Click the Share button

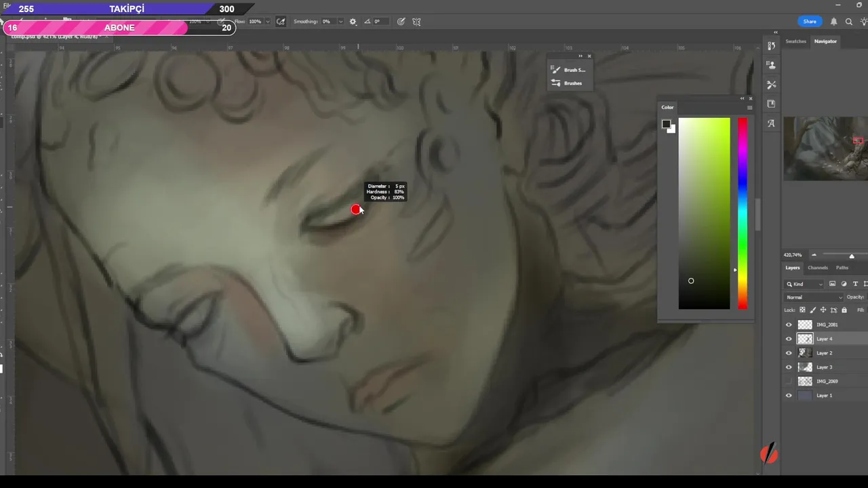coord(810,22)
